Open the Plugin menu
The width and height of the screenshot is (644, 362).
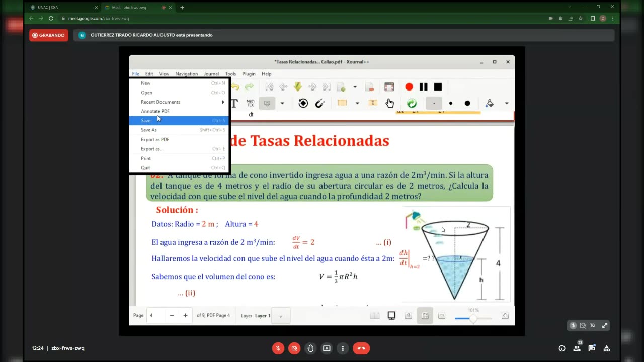tap(249, 74)
